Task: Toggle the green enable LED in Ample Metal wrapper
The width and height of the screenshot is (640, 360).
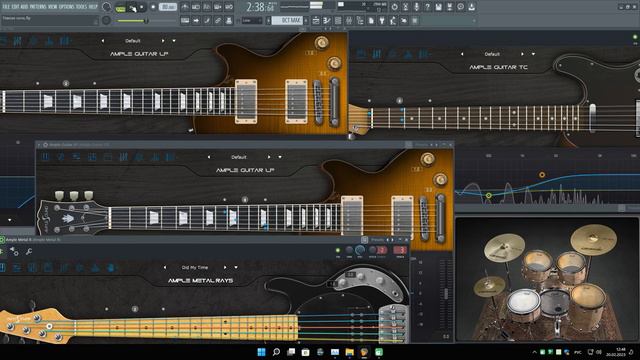Action: point(338,250)
